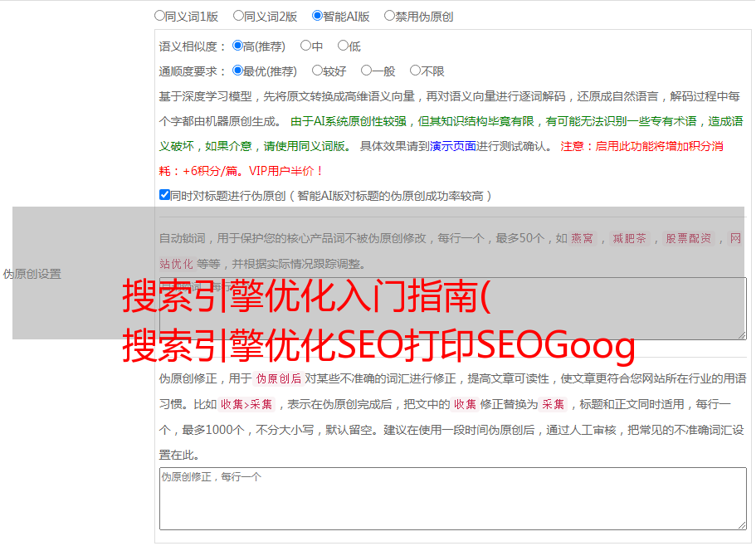Click the red 注意 points warning text
756x546 pixels.
point(441,158)
